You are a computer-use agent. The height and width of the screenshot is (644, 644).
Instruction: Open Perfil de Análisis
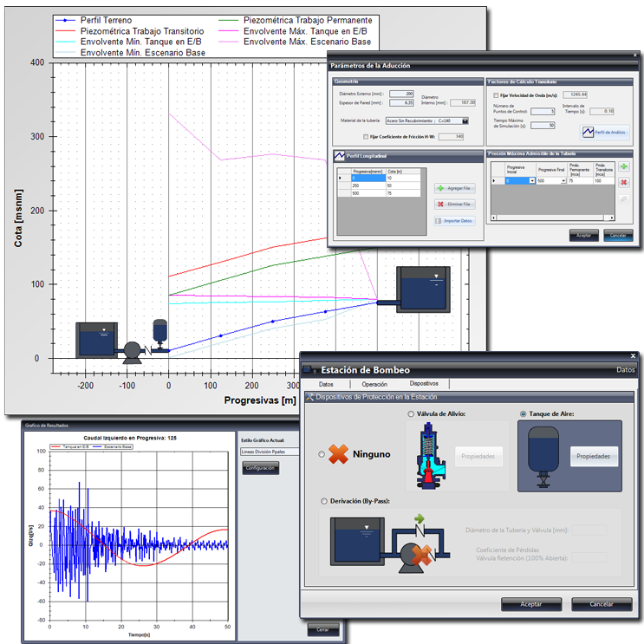(x=605, y=133)
